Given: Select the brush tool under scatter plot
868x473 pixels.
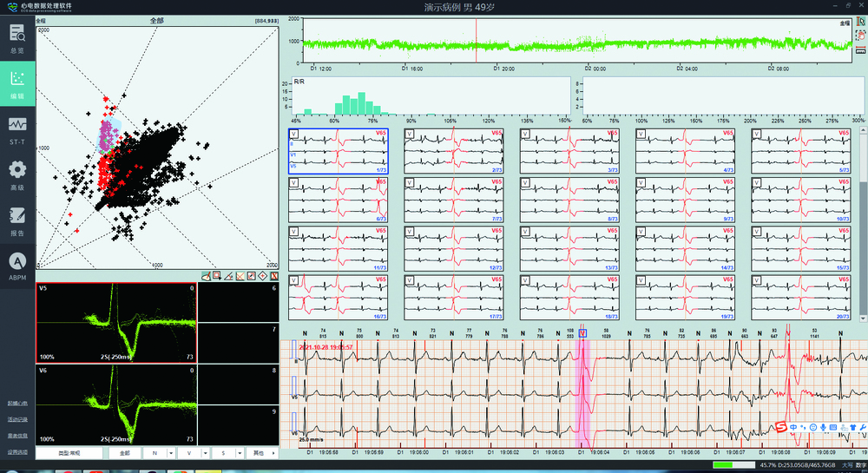Looking at the screenshot, I should coord(206,275).
